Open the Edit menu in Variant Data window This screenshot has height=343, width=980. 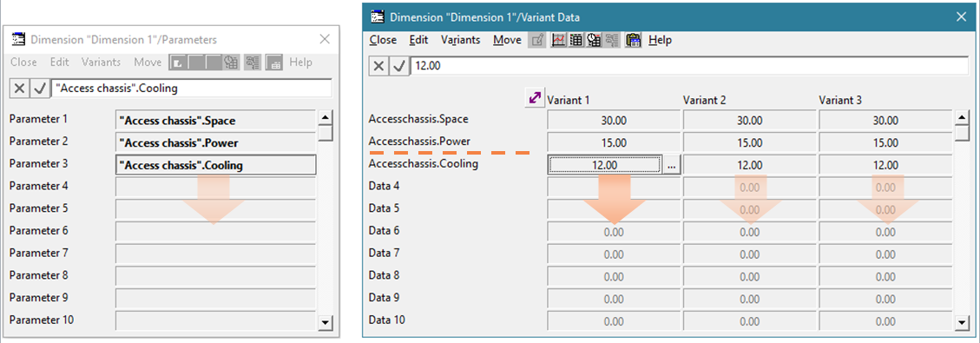418,40
